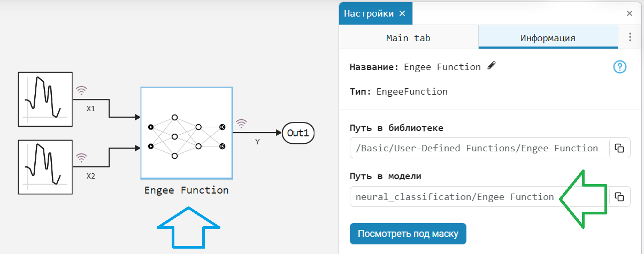
Task: Select the lower signal source block
Action: click(45, 166)
